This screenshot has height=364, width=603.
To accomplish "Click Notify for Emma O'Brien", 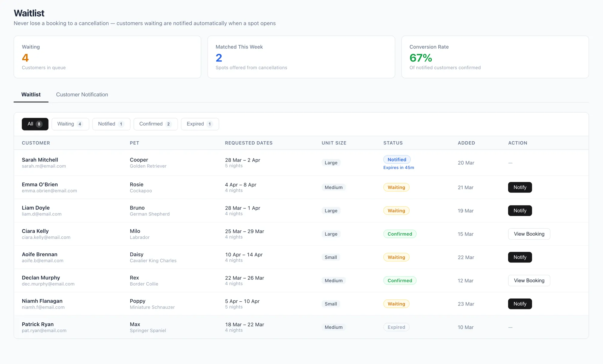I will 519,187.
